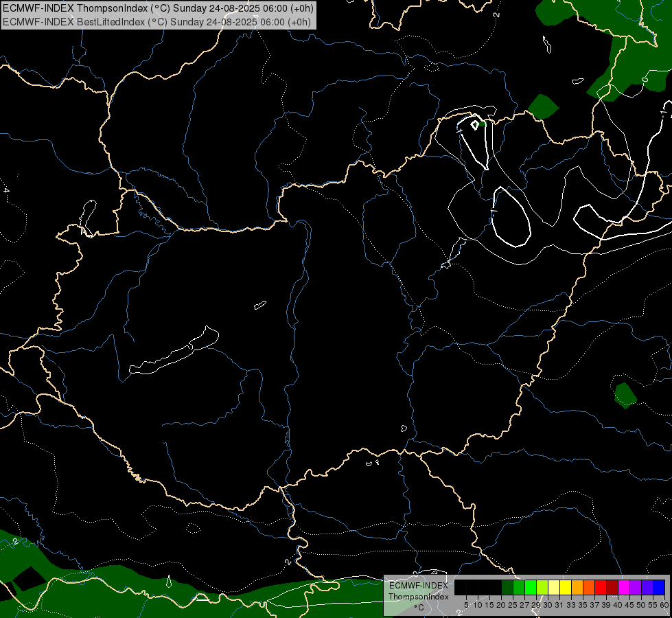Click the thick closed -1 contour loop
Image resolution: width=672 pixels, height=618 pixels.
tap(513, 216)
